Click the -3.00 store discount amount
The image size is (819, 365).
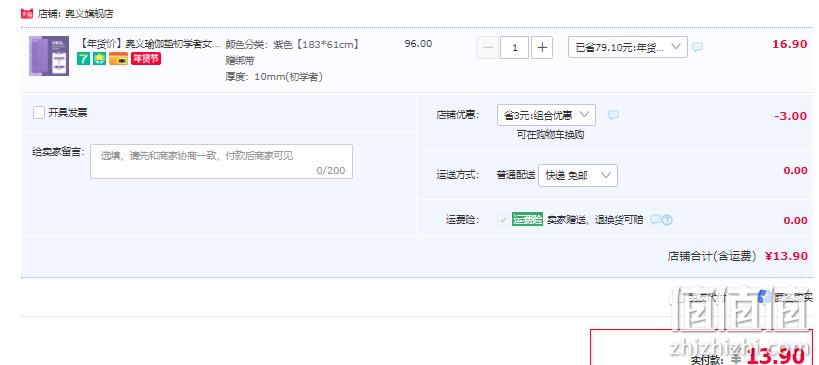click(x=790, y=116)
